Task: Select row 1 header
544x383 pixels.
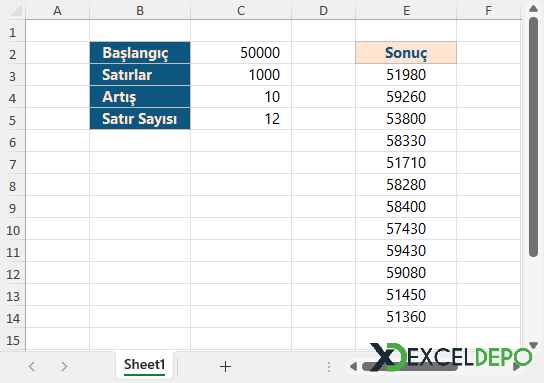Action: point(13,32)
